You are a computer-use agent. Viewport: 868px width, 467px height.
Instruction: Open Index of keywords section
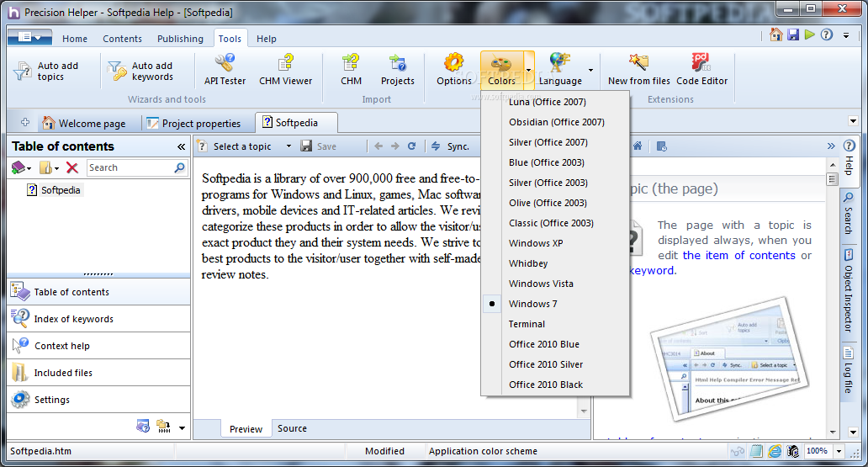pyautogui.click(x=98, y=319)
